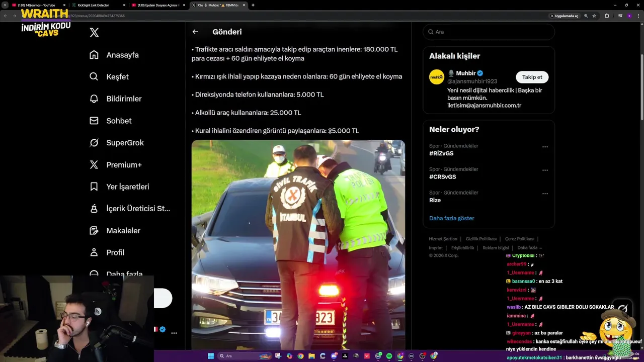Open options for #CRSvGS trend
The width and height of the screenshot is (644, 362).
pyautogui.click(x=545, y=170)
